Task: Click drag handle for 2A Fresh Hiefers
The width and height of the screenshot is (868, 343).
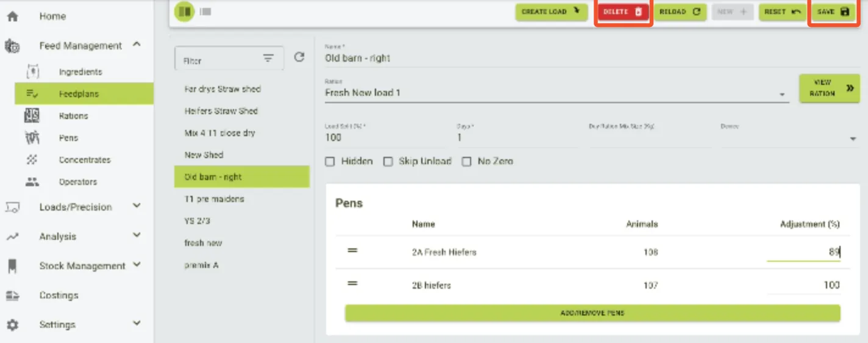Action: tap(352, 251)
